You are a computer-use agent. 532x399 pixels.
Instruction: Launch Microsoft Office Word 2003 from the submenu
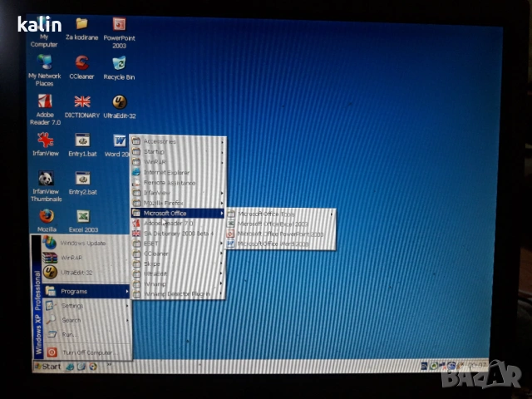(281, 244)
